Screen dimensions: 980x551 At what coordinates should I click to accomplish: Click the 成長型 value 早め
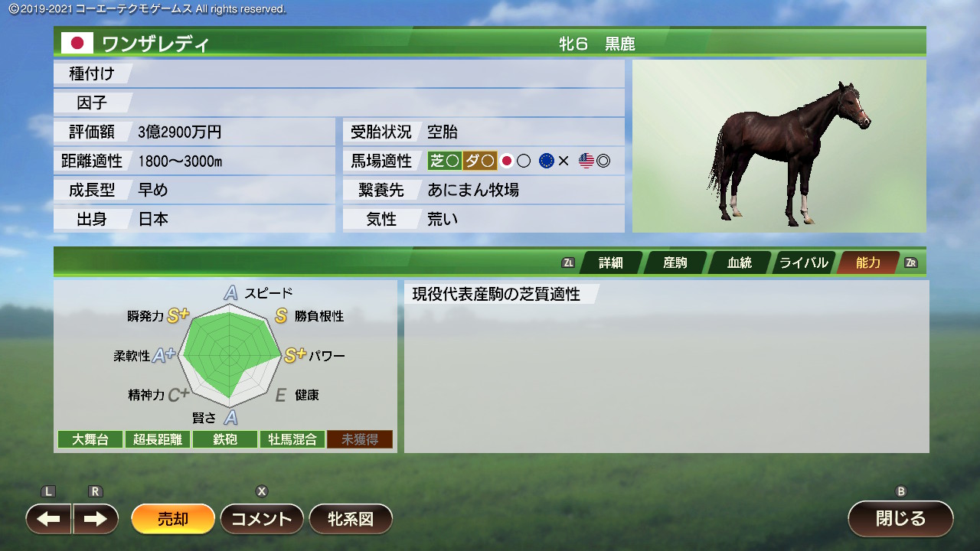[x=153, y=191]
